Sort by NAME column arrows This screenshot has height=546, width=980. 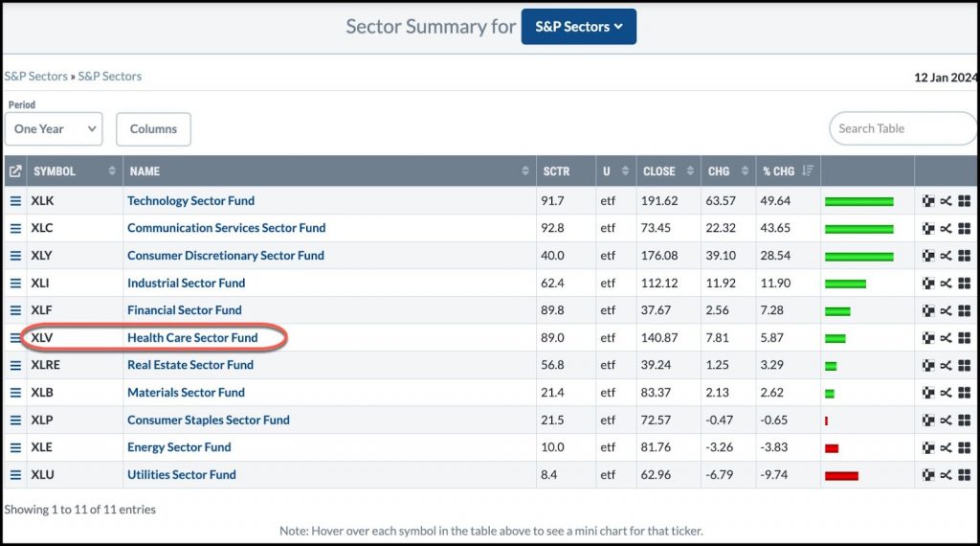pyautogui.click(x=525, y=171)
